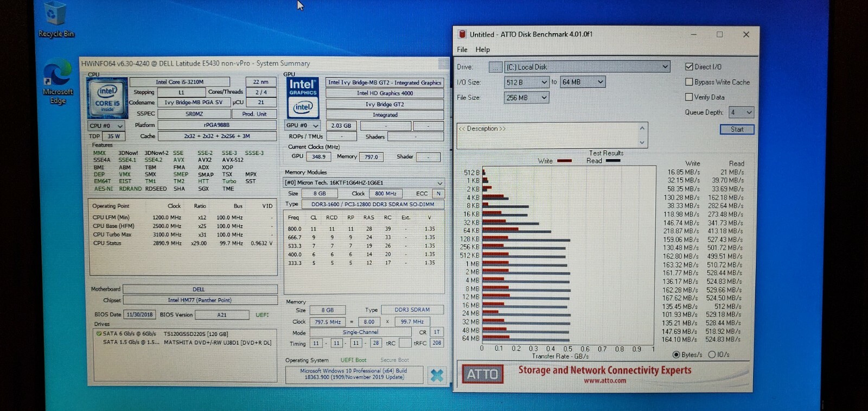Click the Single-Channel memory mode field
Viewport: 868px width, 411px height.
coord(361,332)
